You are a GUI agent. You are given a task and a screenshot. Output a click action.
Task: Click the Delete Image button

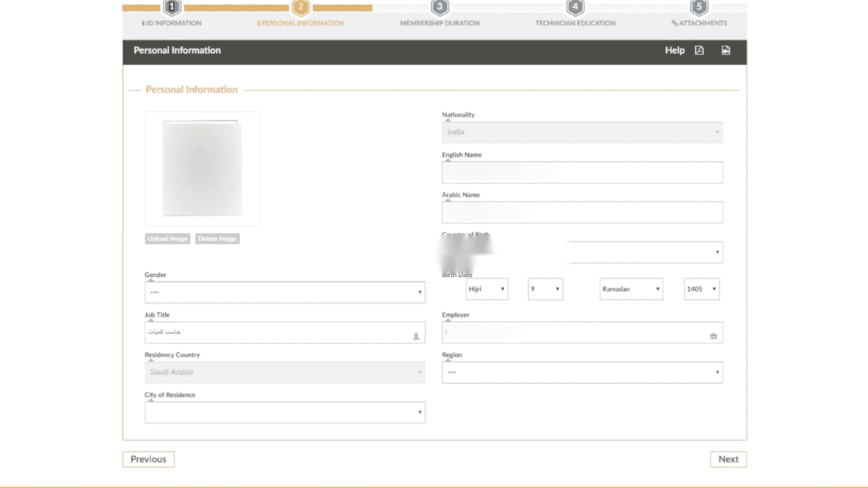point(217,239)
